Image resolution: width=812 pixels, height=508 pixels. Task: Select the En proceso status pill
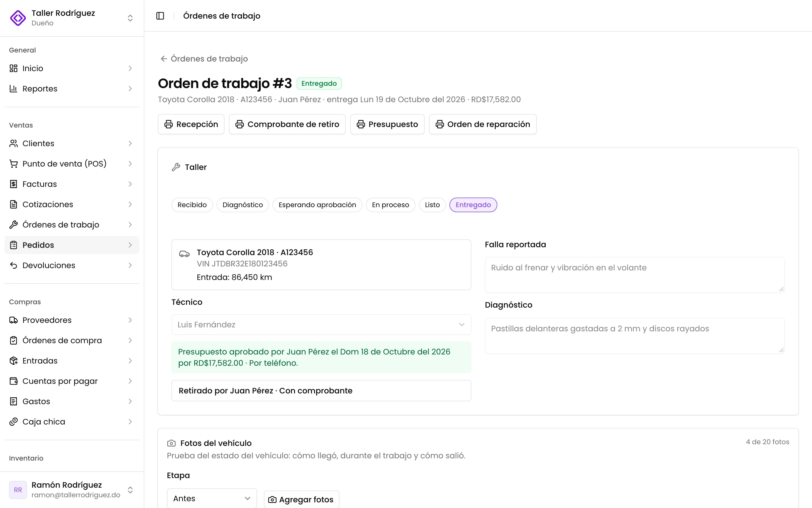pyautogui.click(x=390, y=205)
